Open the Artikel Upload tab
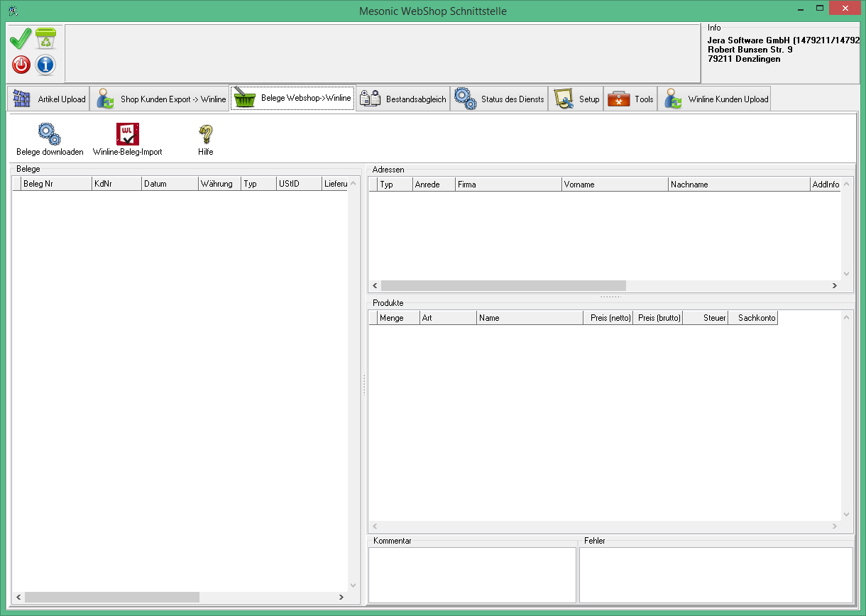This screenshot has width=866, height=616. point(49,99)
